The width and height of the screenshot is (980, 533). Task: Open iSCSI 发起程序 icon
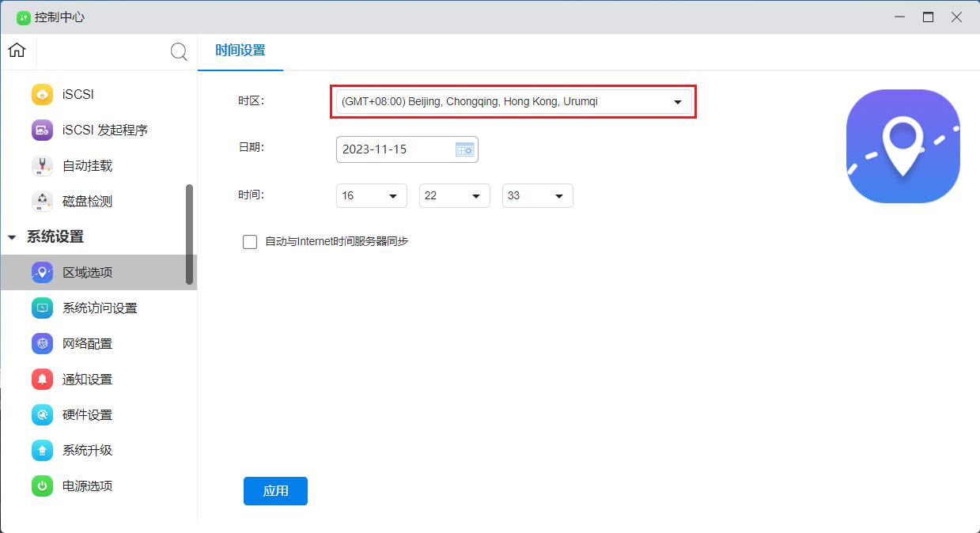click(x=42, y=130)
